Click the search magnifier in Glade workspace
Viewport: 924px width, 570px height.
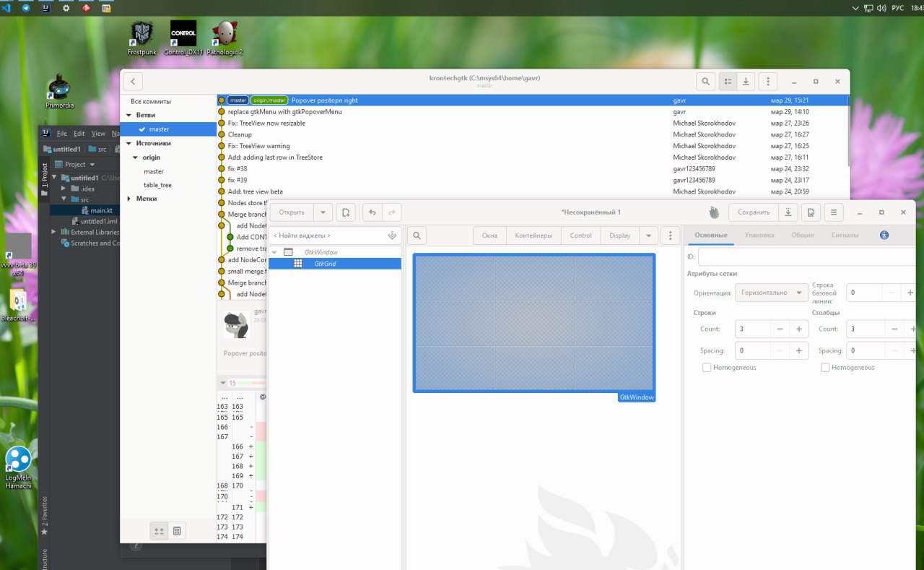point(417,236)
